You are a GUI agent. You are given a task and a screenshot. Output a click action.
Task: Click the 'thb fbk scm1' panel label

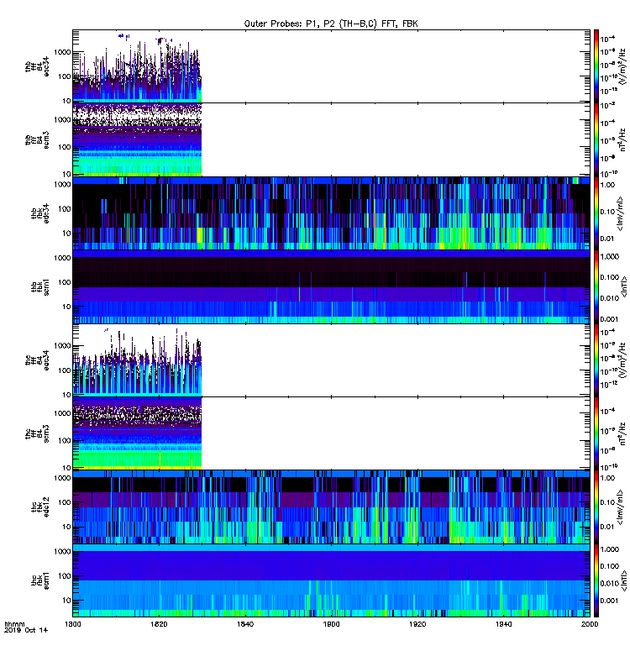coord(39,287)
